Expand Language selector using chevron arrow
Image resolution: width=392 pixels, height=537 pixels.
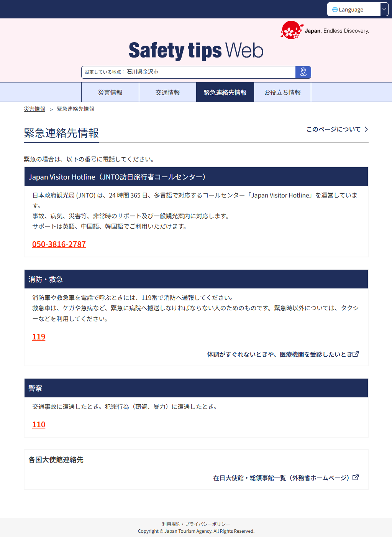(384, 10)
